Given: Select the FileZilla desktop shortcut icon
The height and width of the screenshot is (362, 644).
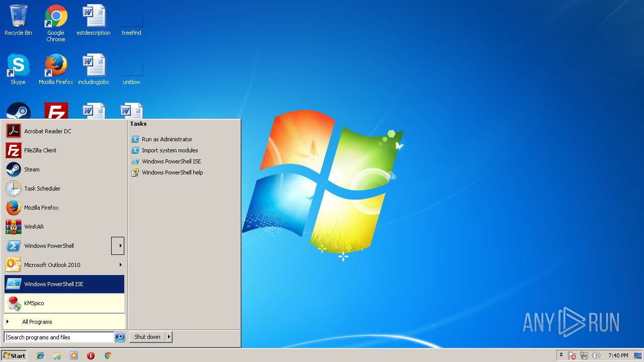Looking at the screenshot, I should tap(56, 111).
